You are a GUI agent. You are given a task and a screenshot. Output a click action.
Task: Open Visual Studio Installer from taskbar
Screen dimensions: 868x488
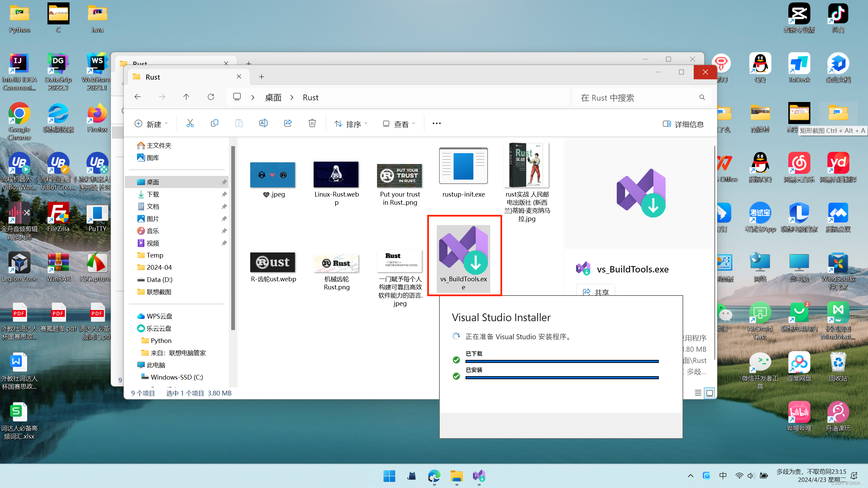pos(479,476)
